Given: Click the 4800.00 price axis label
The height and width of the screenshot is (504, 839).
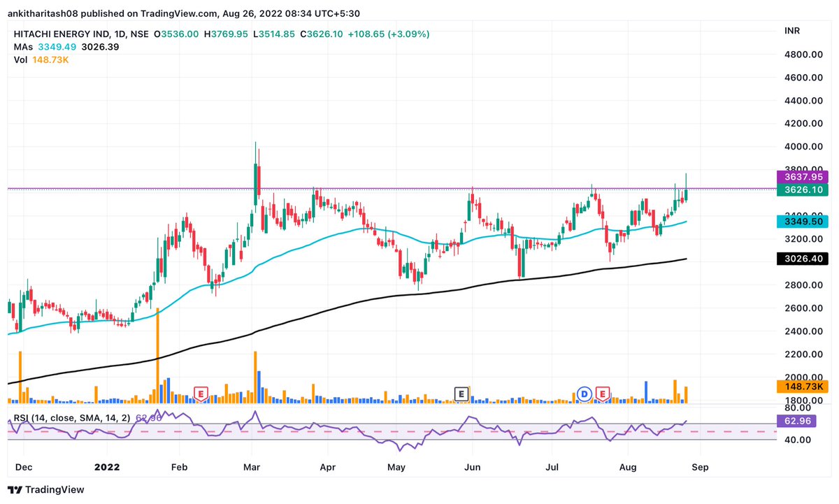Looking at the screenshot, I should (x=805, y=55).
